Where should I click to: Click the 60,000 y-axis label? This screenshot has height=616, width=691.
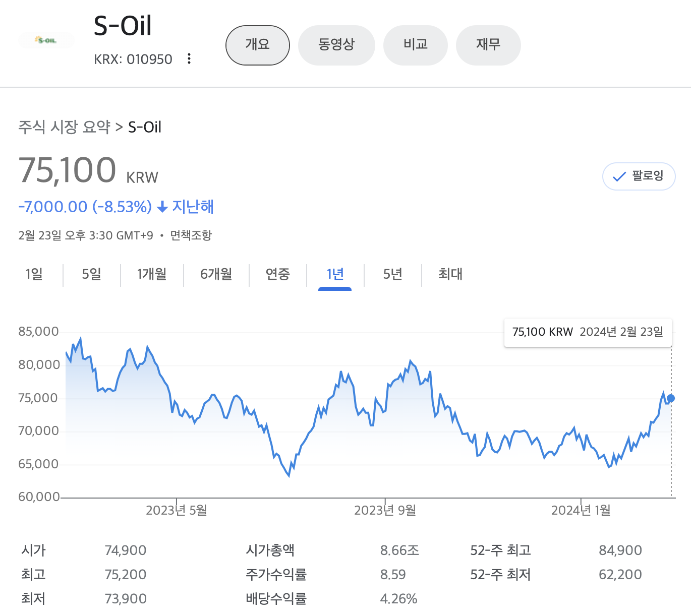tap(39, 497)
